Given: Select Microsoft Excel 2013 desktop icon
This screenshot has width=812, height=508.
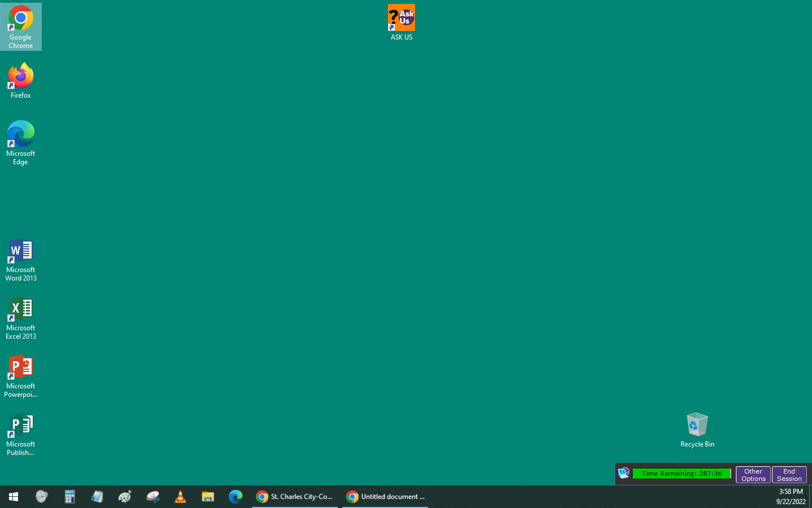Looking at the screenshot, I should click(x=21, y=318).
